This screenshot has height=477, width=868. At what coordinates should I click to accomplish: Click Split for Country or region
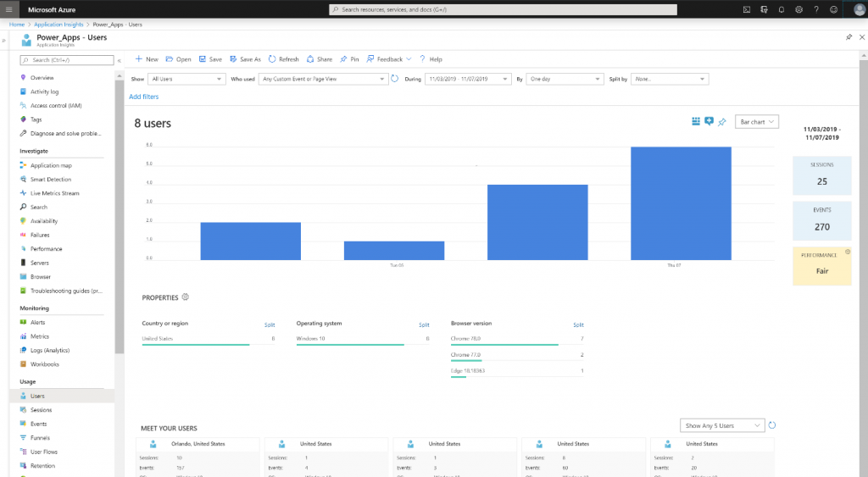[x=270, y=324]
